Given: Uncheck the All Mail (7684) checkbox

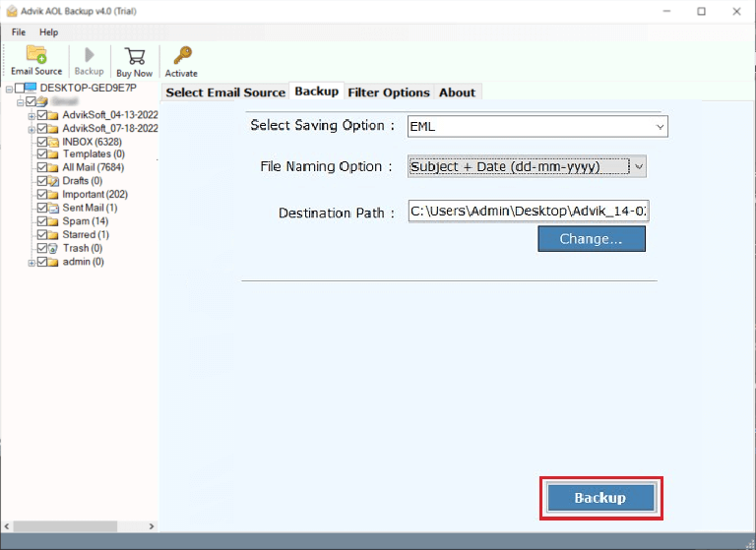Looking at the screenshot, I should 42,167.
